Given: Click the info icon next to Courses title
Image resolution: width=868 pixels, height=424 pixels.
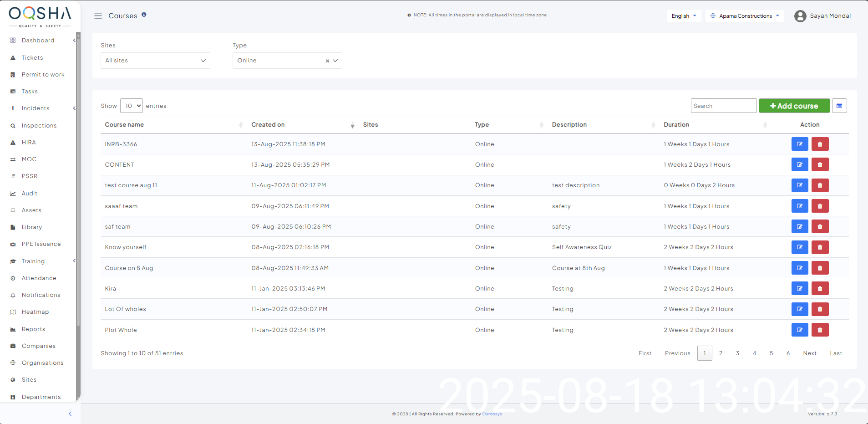Looking at the screenshot, I should (x=144, y=15).
